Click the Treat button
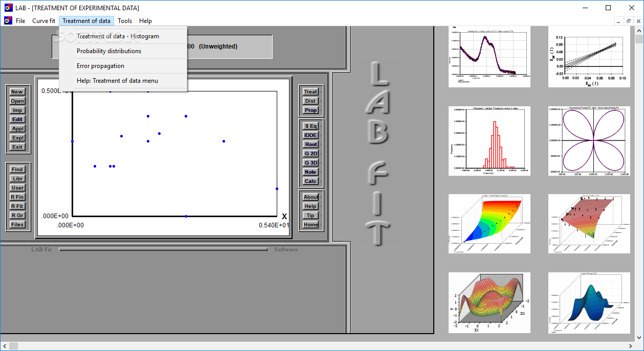 [x=310, y=92]
